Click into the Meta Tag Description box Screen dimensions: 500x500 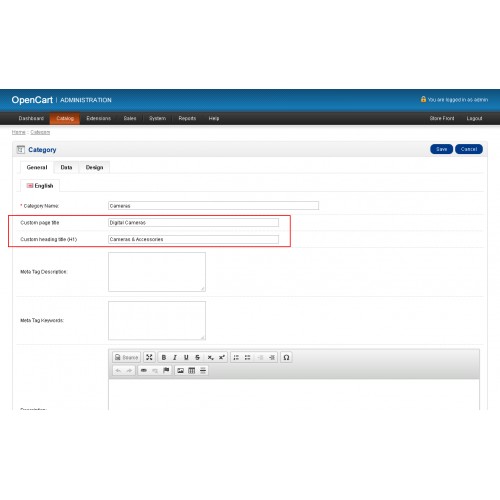pos(157,272)
